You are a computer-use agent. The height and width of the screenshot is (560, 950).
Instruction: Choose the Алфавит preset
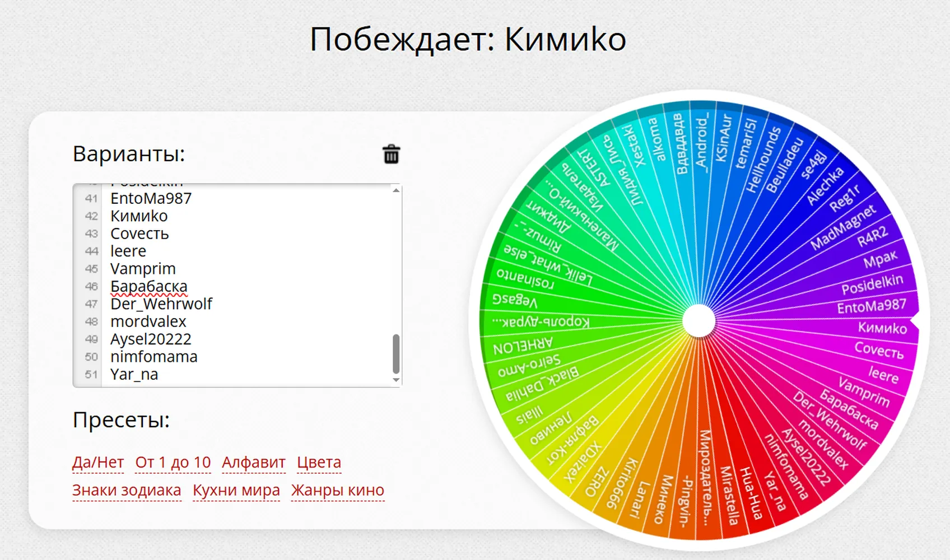254,462
